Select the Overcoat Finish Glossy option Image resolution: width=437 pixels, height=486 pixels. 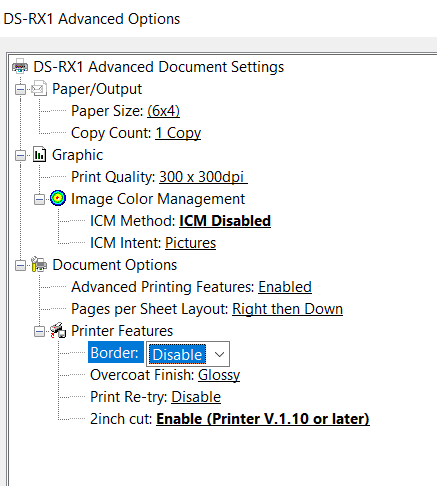click(x=219, y=375)
